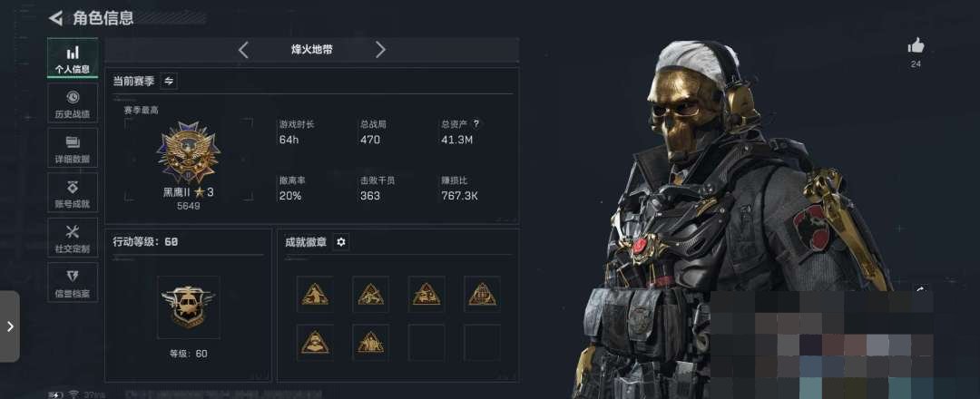Click the first empty achievement badge slot
The height and width of the screenshot is (399, 980).
pyautogui.click(x=426, y=342)
